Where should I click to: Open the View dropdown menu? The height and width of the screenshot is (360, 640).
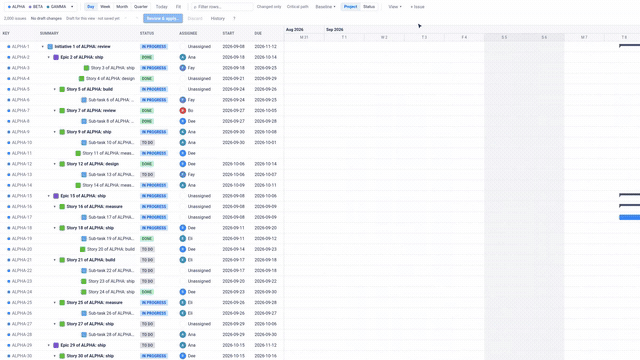395,7
